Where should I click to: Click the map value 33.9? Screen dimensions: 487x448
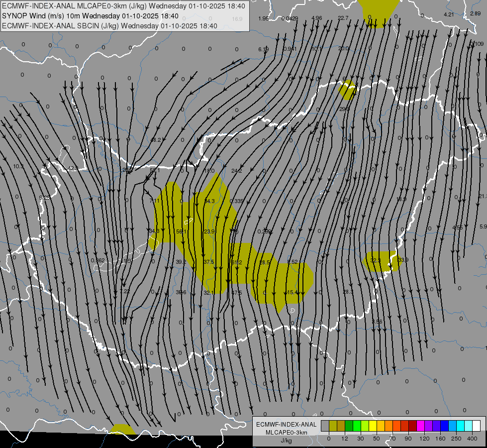(403, 260)
